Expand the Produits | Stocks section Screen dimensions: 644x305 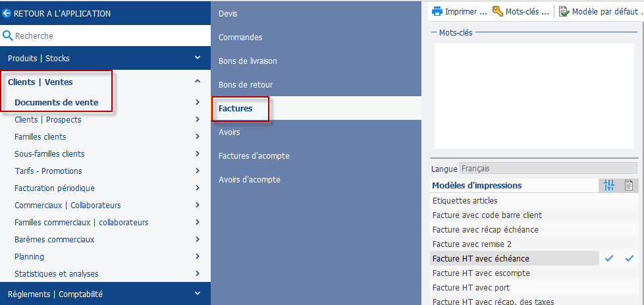coord(198,58)
